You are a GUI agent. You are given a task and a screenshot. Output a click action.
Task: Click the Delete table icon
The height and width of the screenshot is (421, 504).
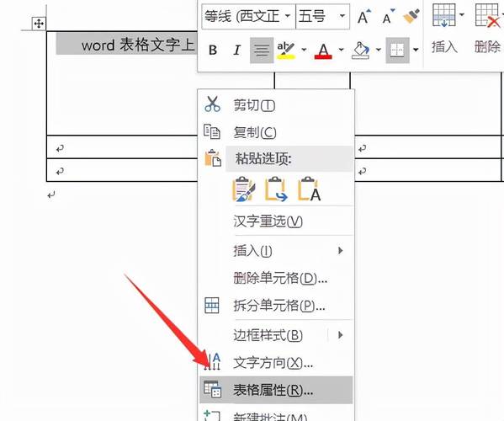(x=488, y=15)
